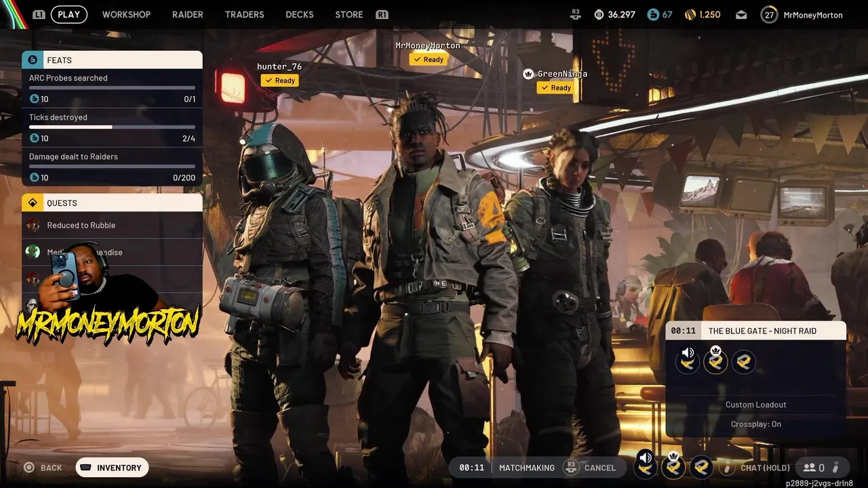This screenshot has height=488, width=868.
Task: Click the blue cred icon beside 67
Action: pyautogui.click(x=653, y=14)
